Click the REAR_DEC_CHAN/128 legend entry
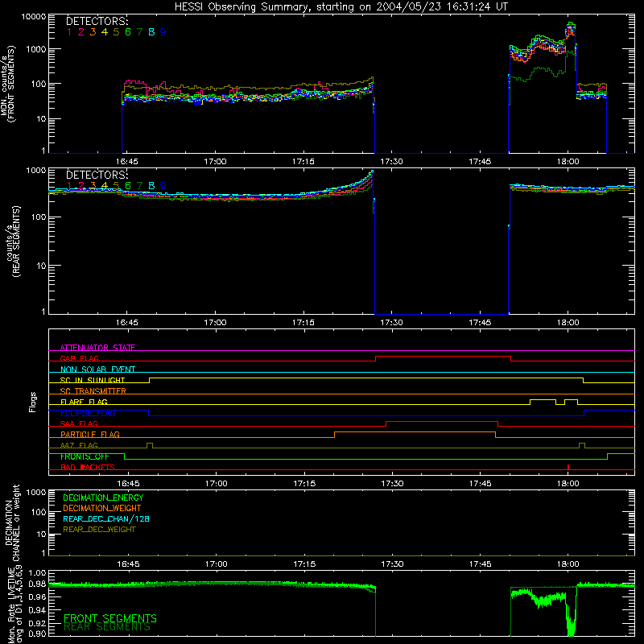Screen dimensions: 644x644 [106, 518]
